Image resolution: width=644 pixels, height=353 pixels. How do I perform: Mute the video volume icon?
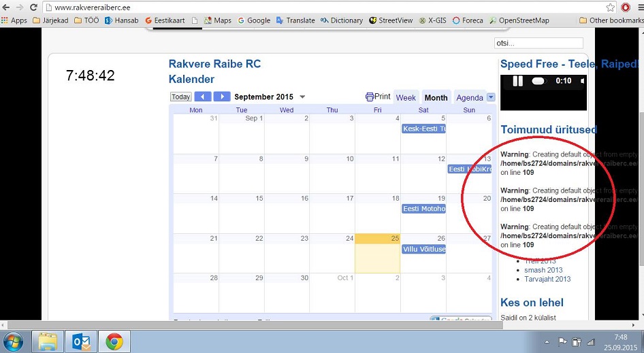pos(583,81)
